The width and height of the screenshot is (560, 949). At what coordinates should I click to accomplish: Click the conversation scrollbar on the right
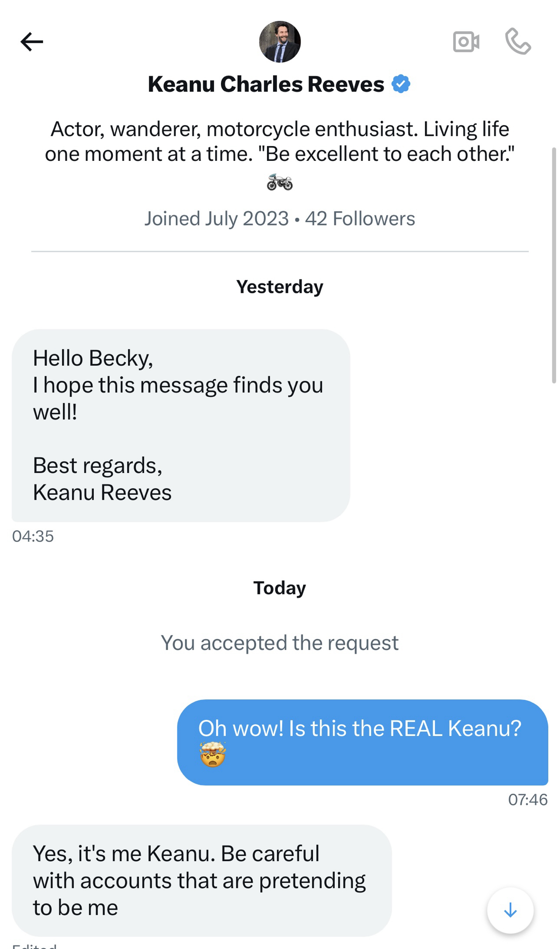tap(553, 265)
